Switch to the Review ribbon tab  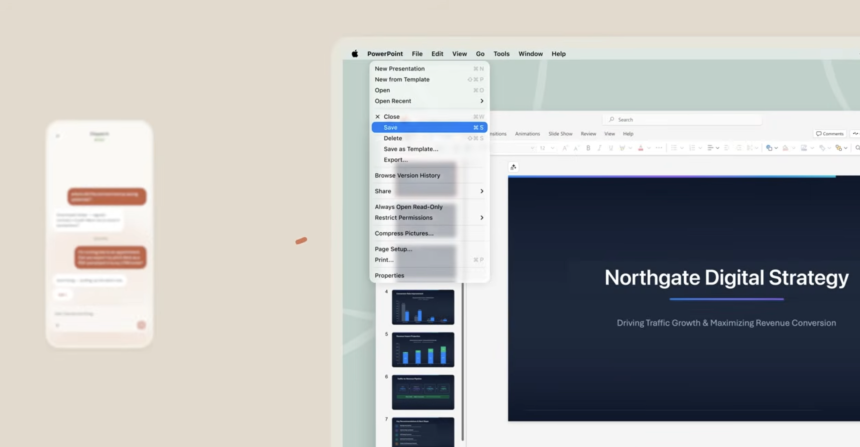589,134
